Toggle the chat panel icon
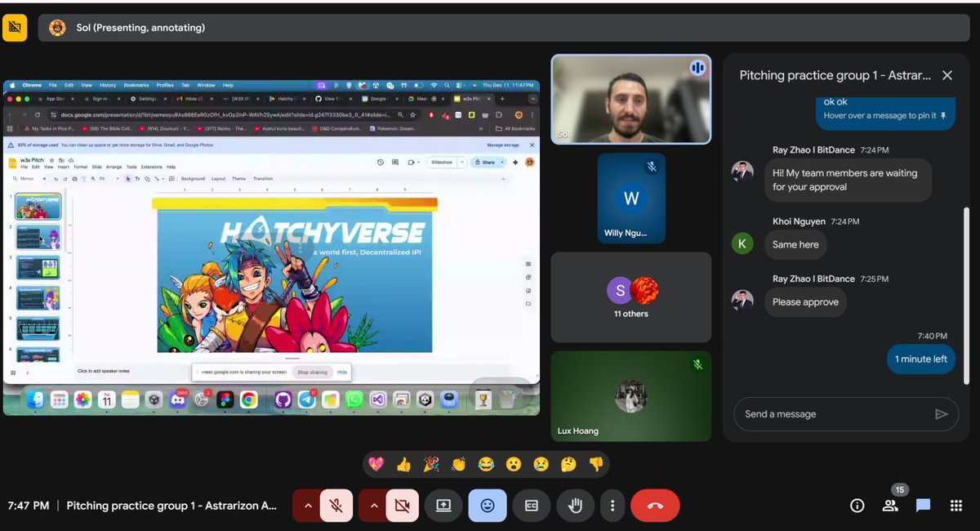Viewport: 980px width, 531px height. pos(923,506)
